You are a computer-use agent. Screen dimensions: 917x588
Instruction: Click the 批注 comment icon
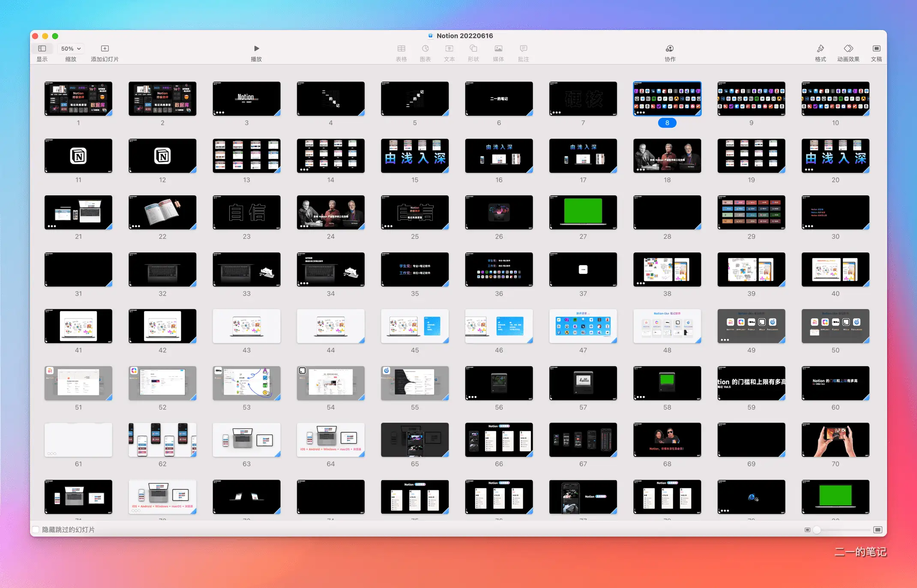coord(523,48)
